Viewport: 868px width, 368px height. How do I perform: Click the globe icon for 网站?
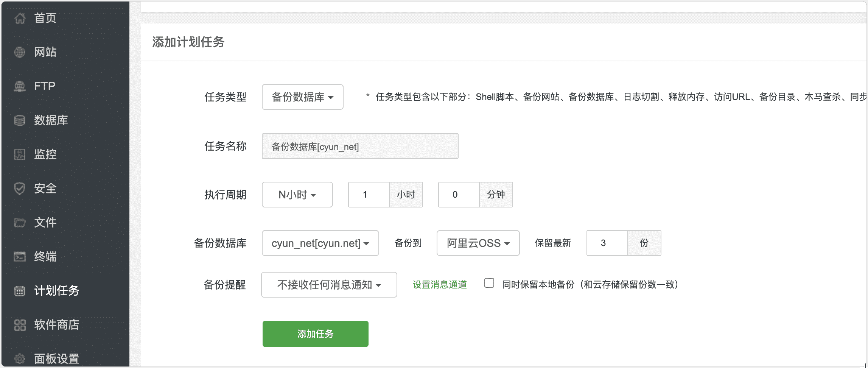pos(20,52)
